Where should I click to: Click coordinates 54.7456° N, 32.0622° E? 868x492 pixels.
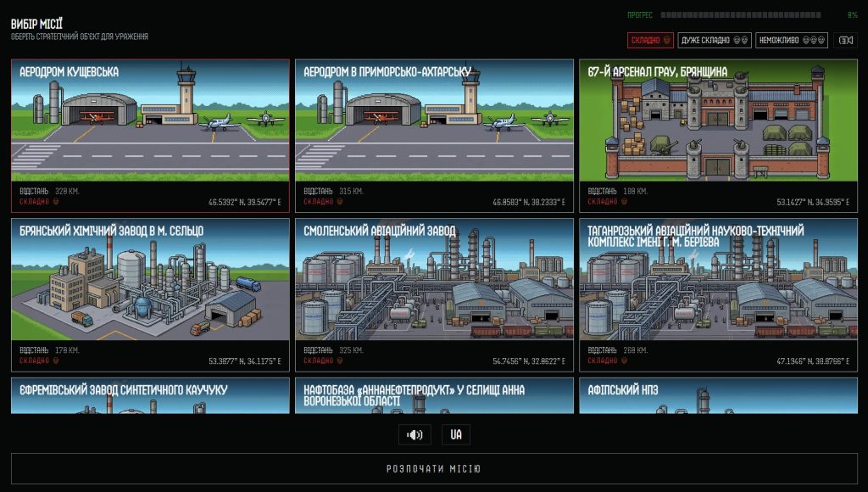[529, 361]
